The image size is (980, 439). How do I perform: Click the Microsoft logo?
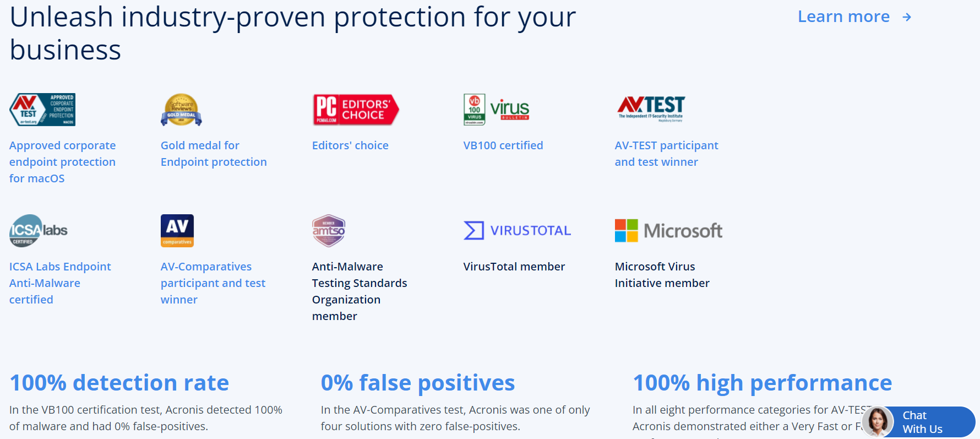[668, 231]
